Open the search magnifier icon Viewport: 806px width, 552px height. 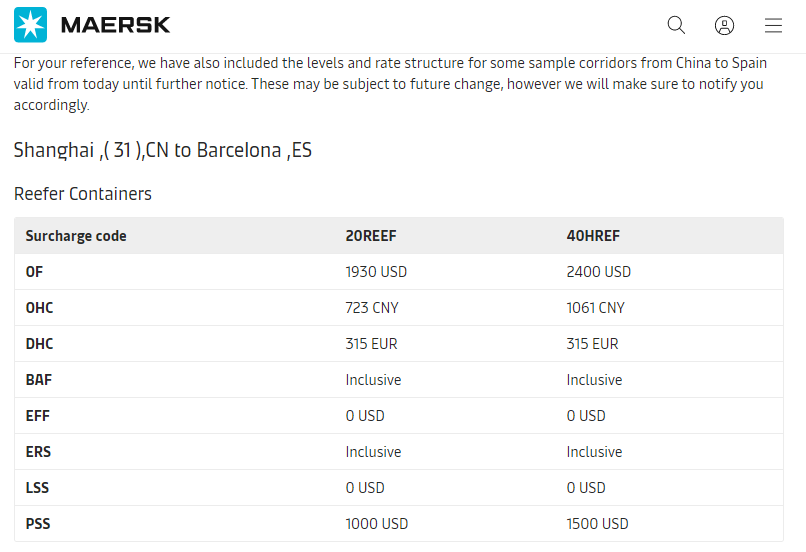(x=676, y=25)
